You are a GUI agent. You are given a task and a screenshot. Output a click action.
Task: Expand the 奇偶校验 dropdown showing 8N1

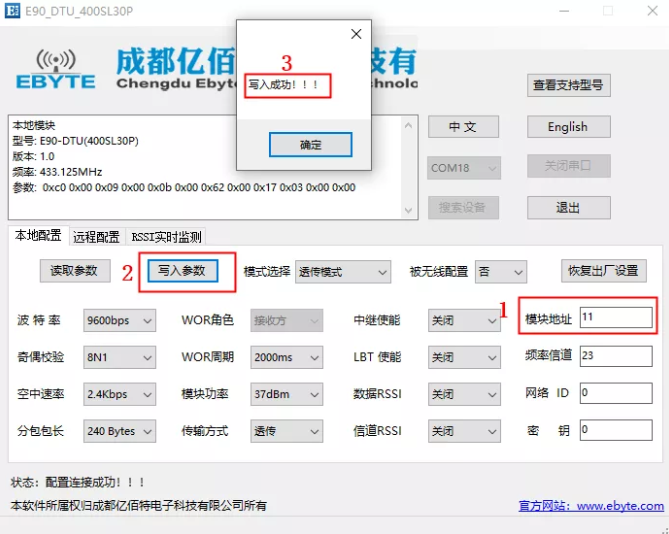[x=119, y=357]
